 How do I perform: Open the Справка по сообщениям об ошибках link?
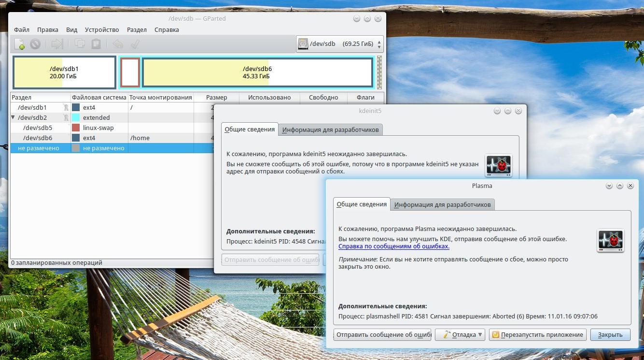point(394,246)
